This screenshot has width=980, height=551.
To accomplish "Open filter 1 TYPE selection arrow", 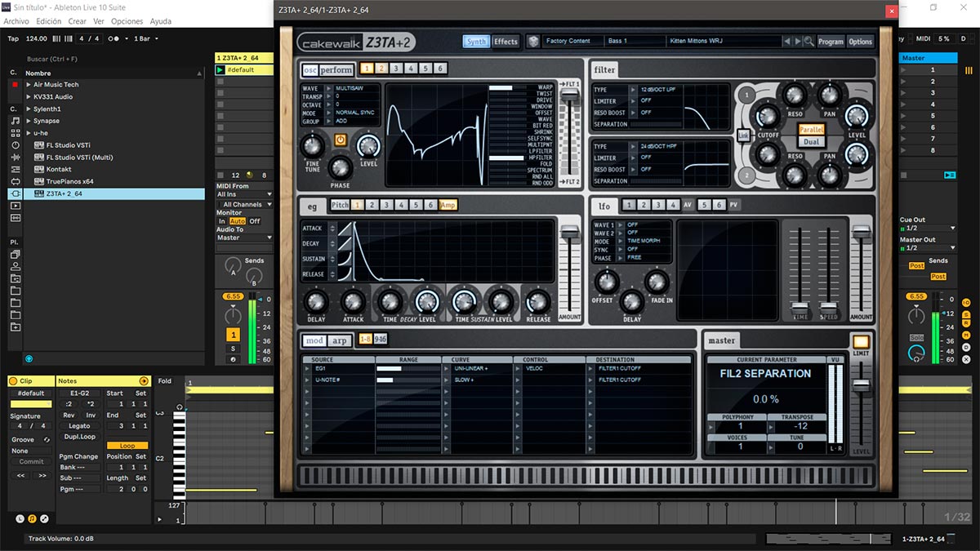I will pos(634,90).
